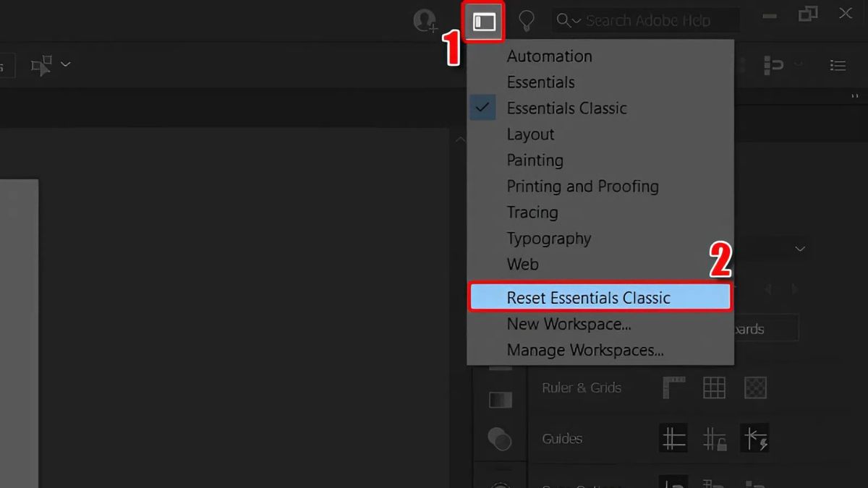Click the Search Adobe Help field
868x488 pixels.
click(646, 21)
